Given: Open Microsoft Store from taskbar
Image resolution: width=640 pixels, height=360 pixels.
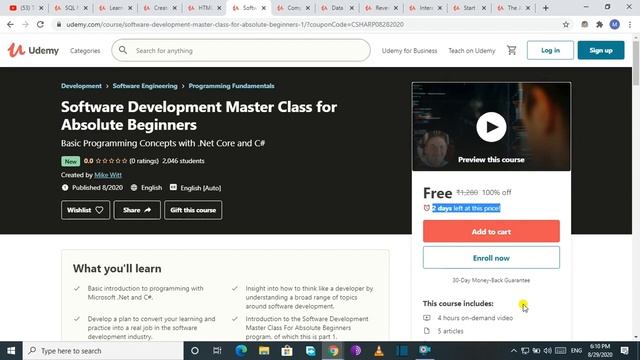Looking at the screenshot, I should 287,351.
